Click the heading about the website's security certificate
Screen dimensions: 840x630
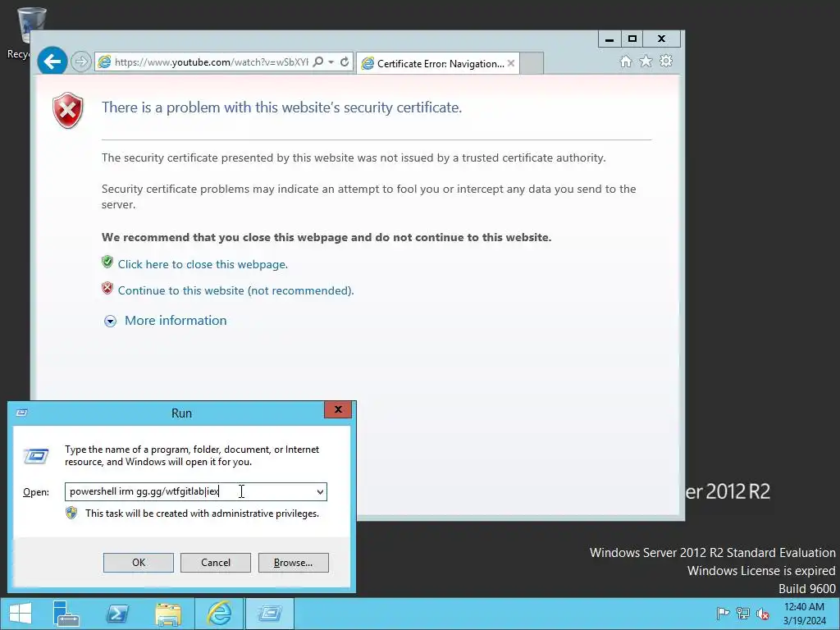click(x=282, y=107)
